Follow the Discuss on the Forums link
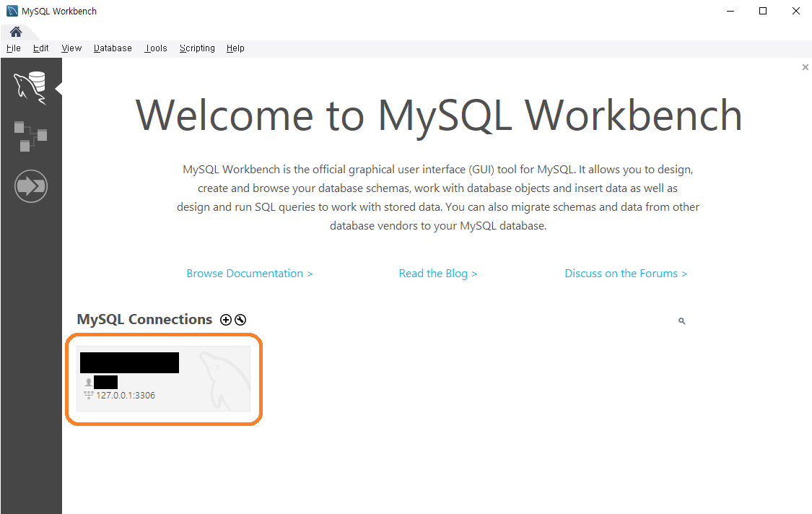This screenshot has width=812, height=514. click(626, 274)
